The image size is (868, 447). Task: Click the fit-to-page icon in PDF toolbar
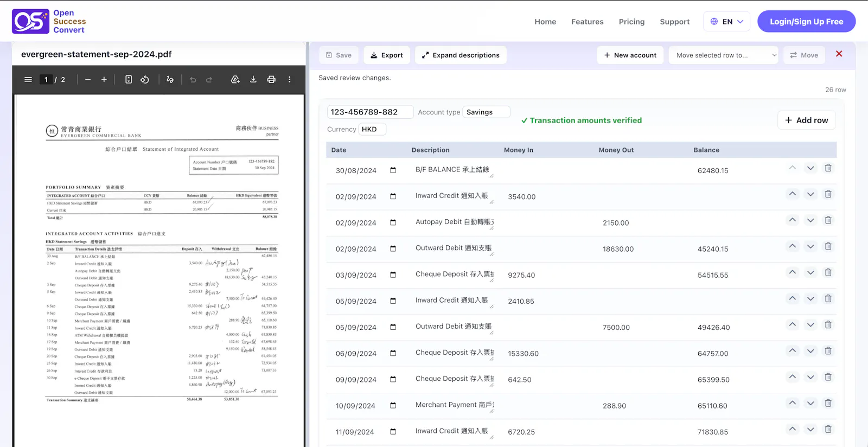[x=129, y=80]
